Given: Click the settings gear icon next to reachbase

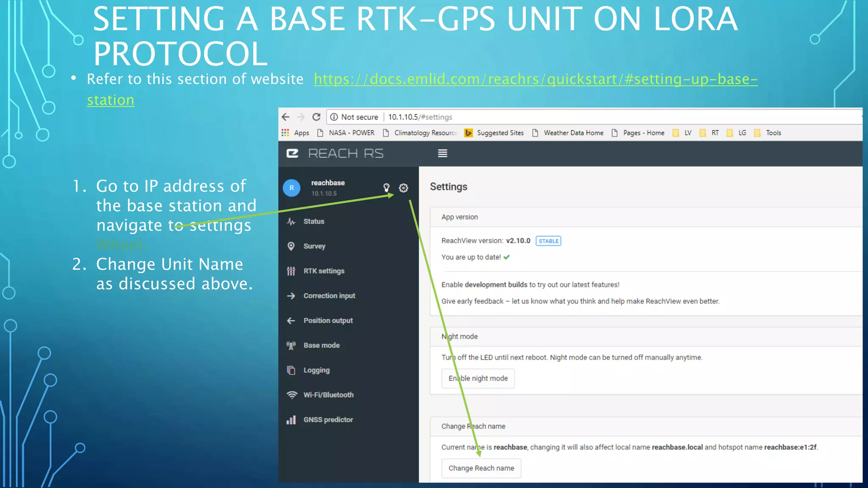Looking at the screenshot, I should pos(403,188).
